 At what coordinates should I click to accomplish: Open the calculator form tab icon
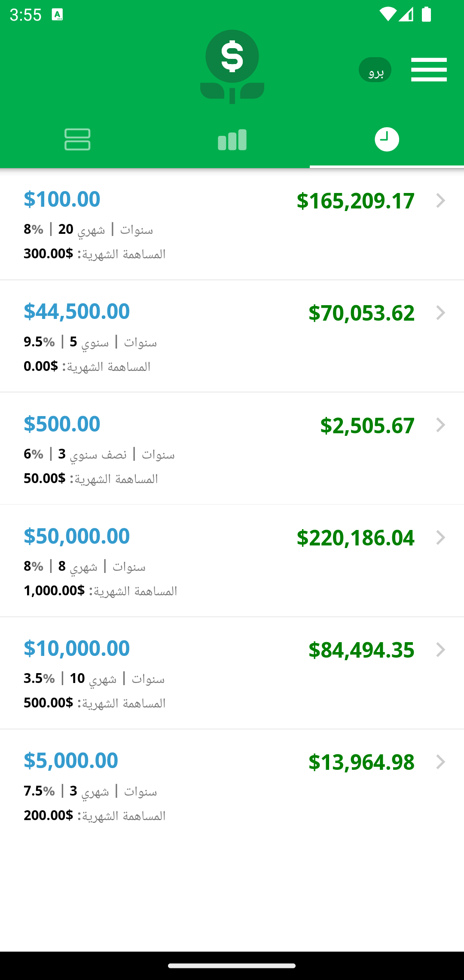(77, 139)
